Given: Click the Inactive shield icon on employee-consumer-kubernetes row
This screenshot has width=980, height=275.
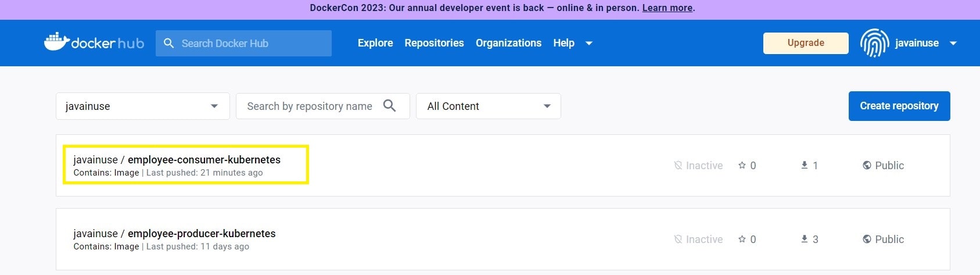Looking at the screenshot, I should coord(678,165).
